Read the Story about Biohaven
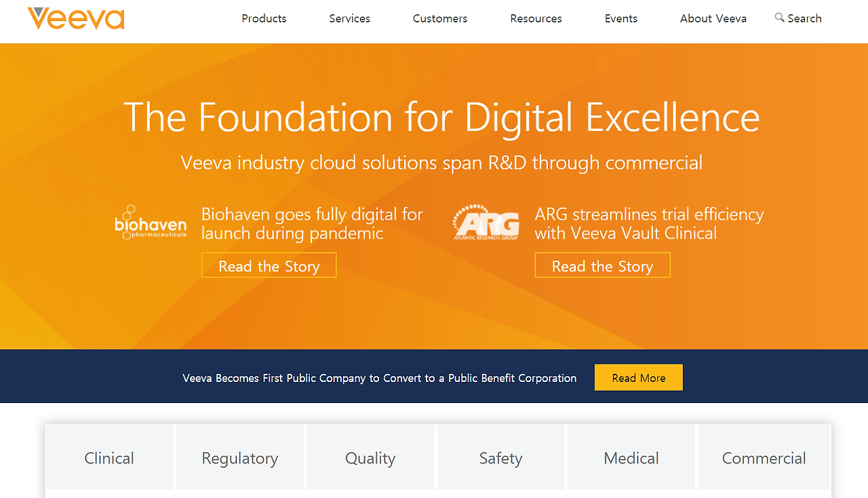The width and height of the screenshot is (868, 498). point(269,265)
